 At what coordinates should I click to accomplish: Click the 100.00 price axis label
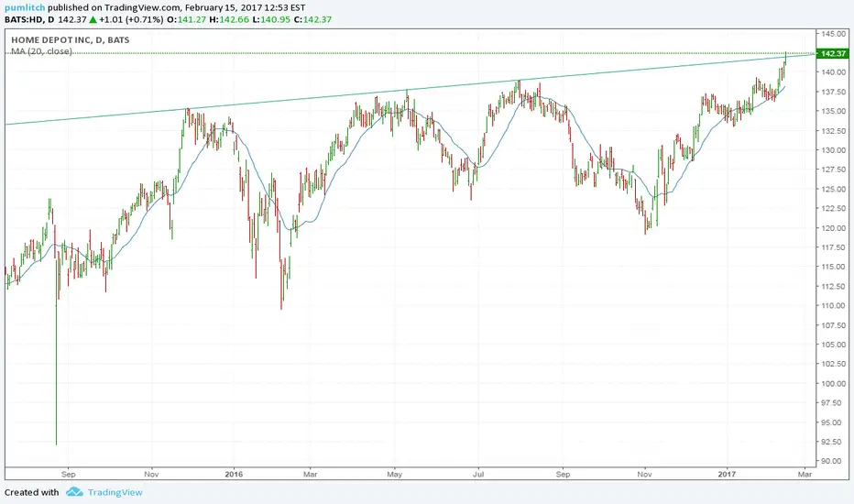[x=833, y=384]
